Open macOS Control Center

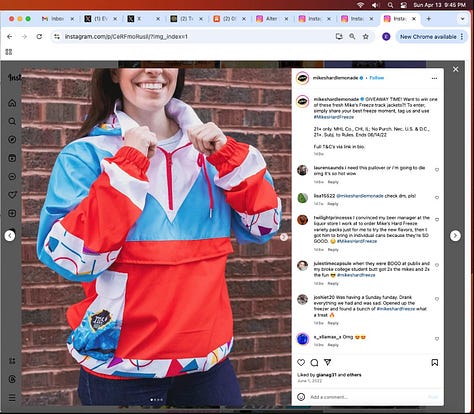403,5
